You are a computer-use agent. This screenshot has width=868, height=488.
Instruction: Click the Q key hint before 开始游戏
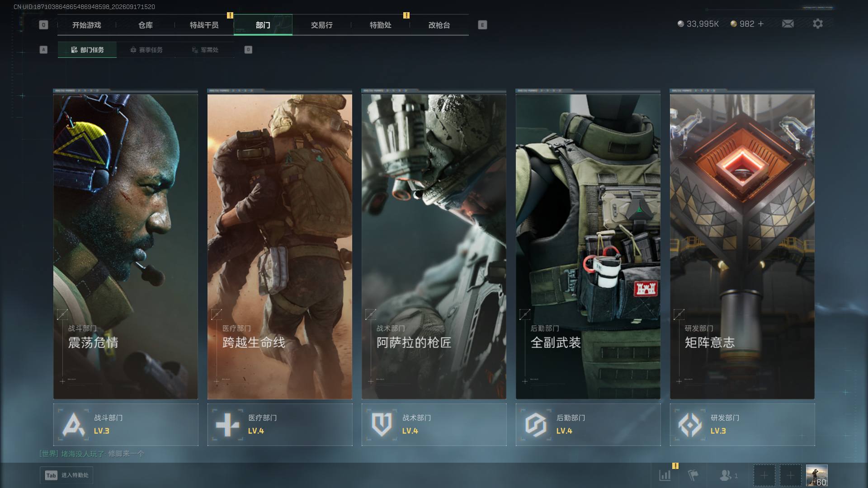coord(43,25)
